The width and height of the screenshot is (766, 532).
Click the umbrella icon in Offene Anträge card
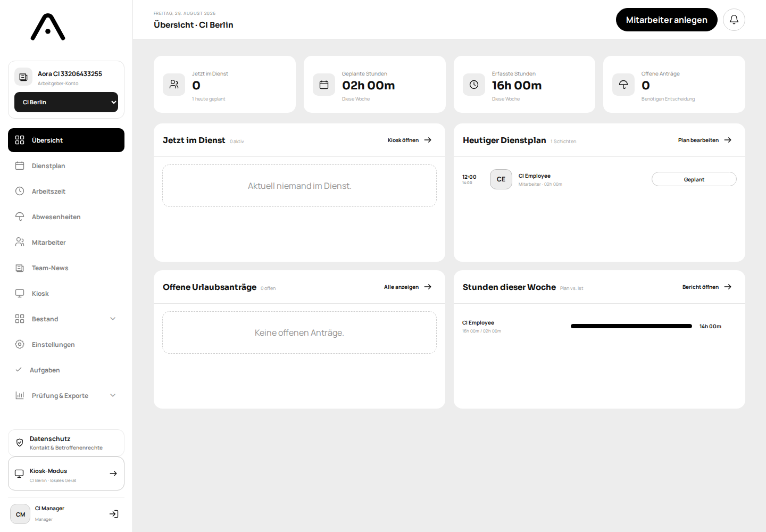623,85
